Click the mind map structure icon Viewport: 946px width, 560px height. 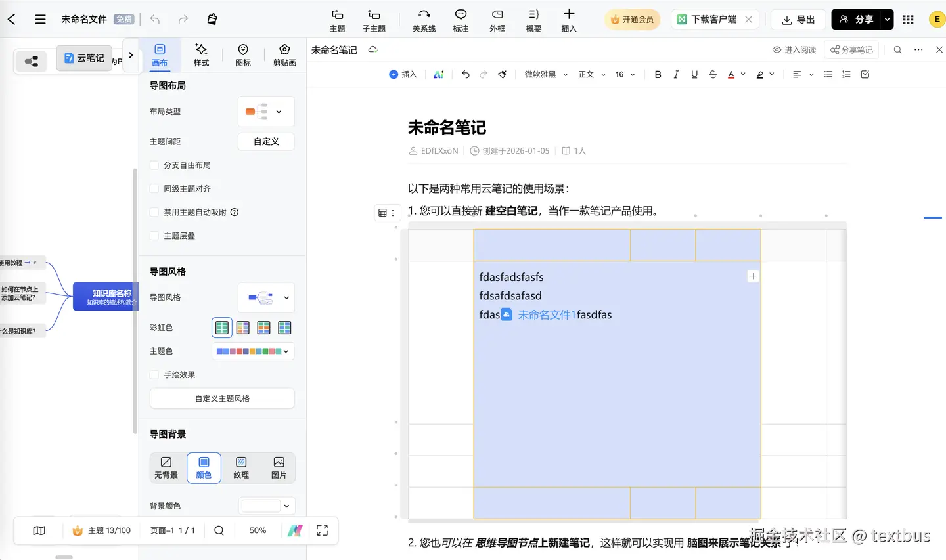(x=31, y=62)
